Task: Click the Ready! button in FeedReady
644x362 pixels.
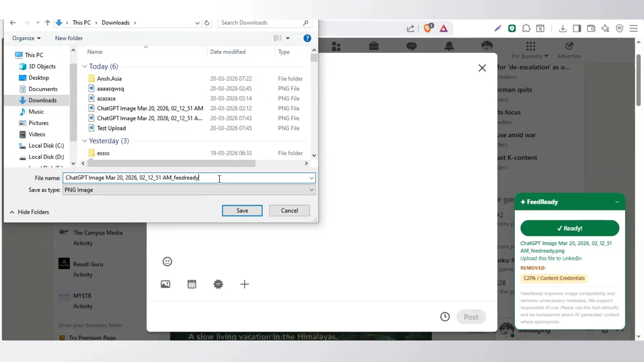Action: 570,228
